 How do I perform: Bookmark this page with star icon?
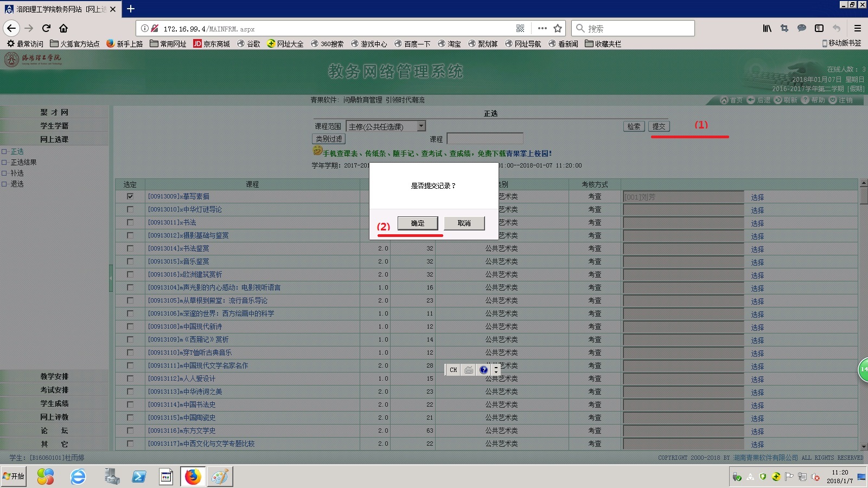558,28
